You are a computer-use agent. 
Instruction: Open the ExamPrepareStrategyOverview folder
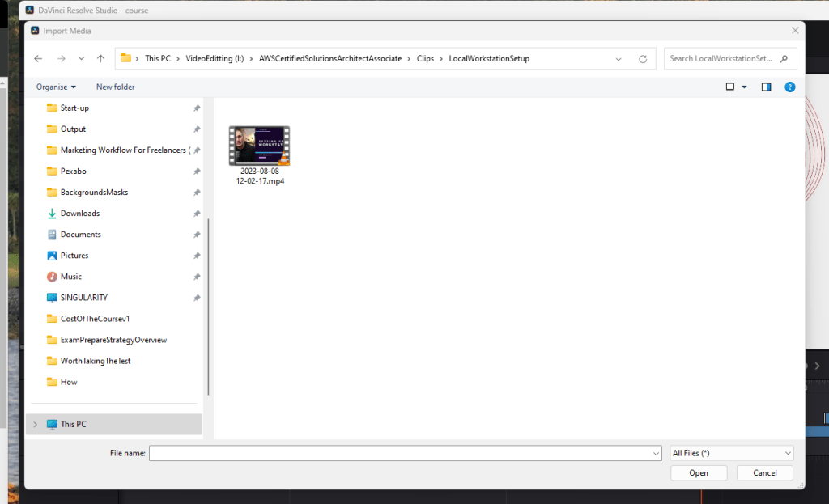point(113,341)
